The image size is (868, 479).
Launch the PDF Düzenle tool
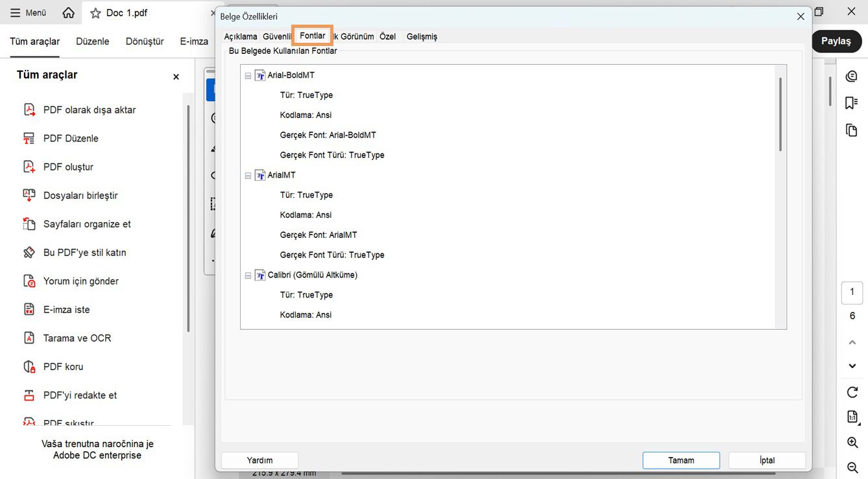pyautogui.click(x=61, y=138)
